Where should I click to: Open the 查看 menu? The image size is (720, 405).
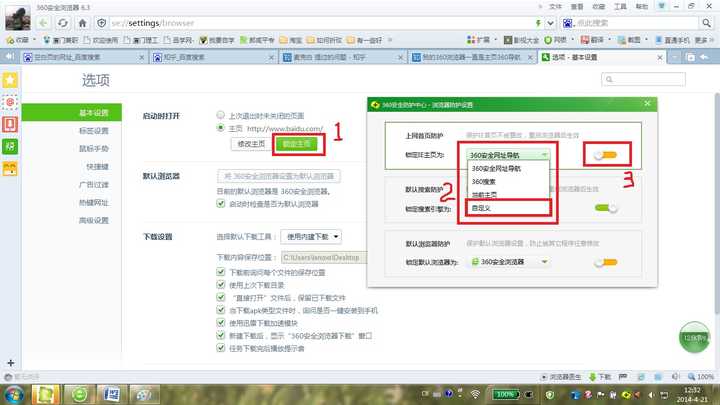coord(577,6)
